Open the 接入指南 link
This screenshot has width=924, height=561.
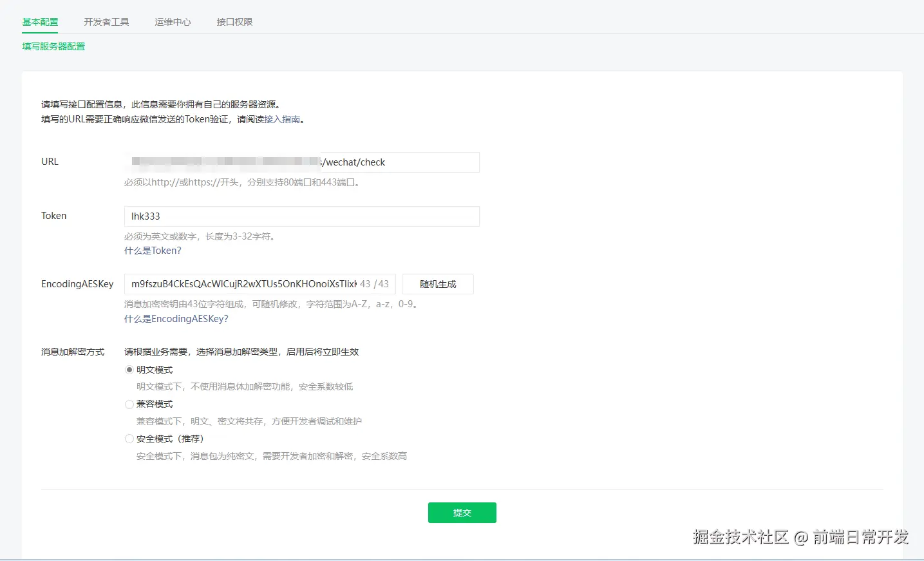point(282,119)
